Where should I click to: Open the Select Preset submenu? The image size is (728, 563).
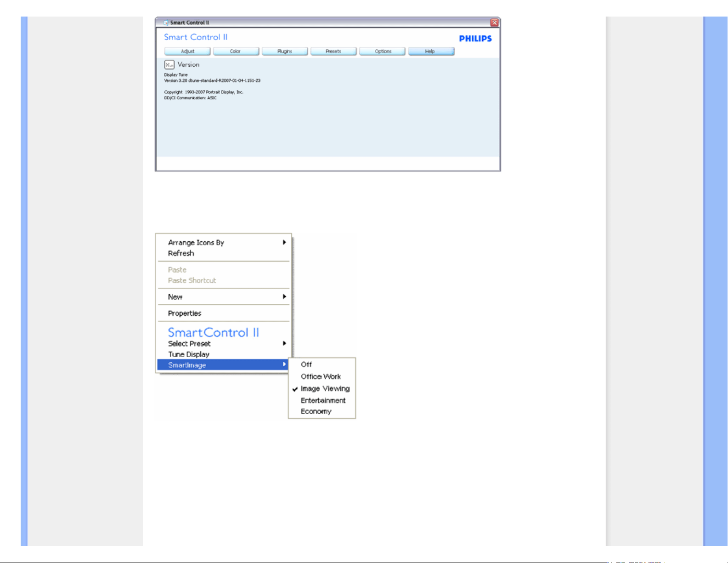224,343
